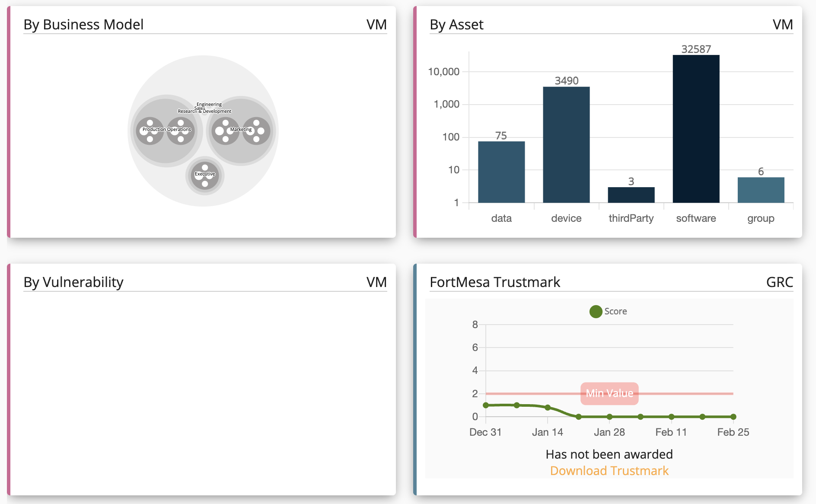Select the Production Operations bubble
Screen dimensions: 816x504
(166, 129)
